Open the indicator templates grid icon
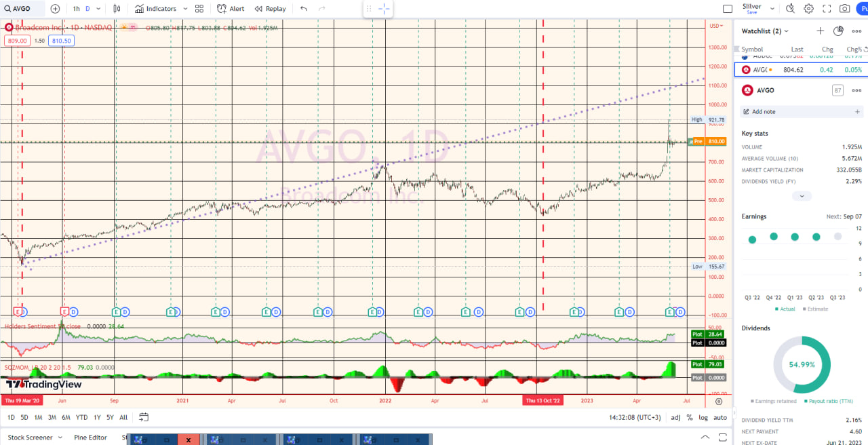 point(199,9)
